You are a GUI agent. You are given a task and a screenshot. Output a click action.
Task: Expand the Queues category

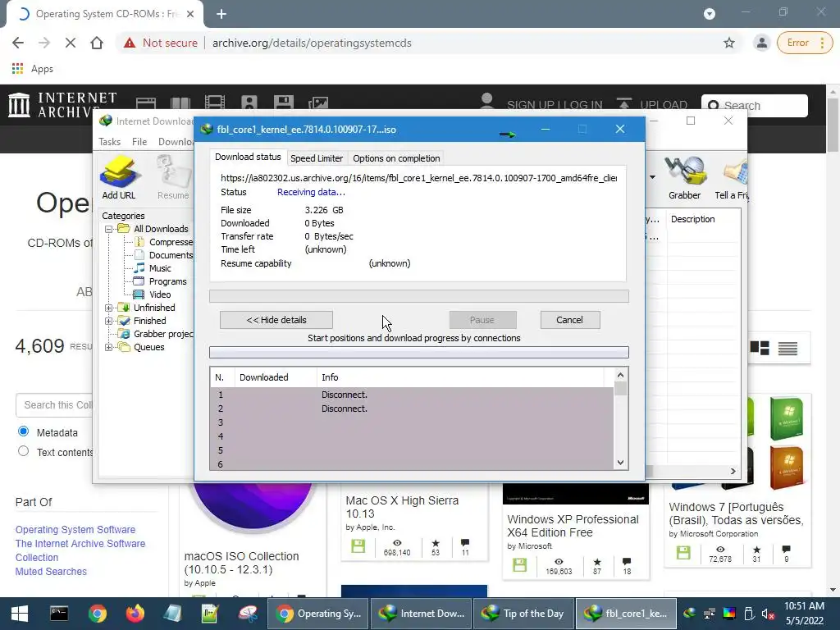(x=109, y=347)
